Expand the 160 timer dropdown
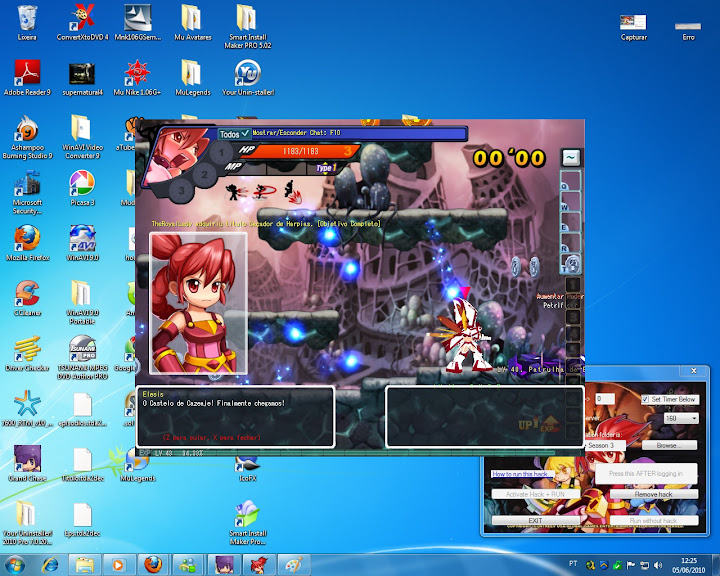720x576 pixels. pos(682,418)
